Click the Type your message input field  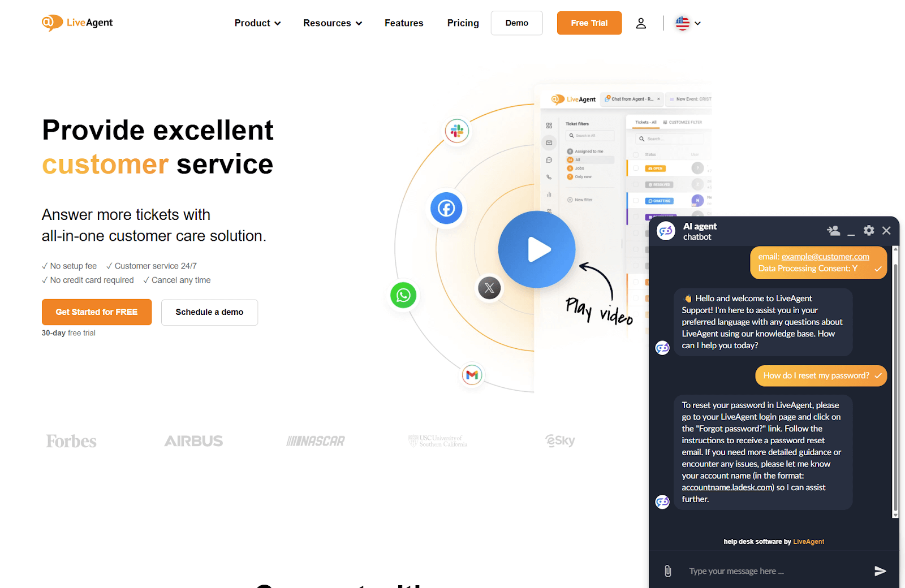pos(752,570)
